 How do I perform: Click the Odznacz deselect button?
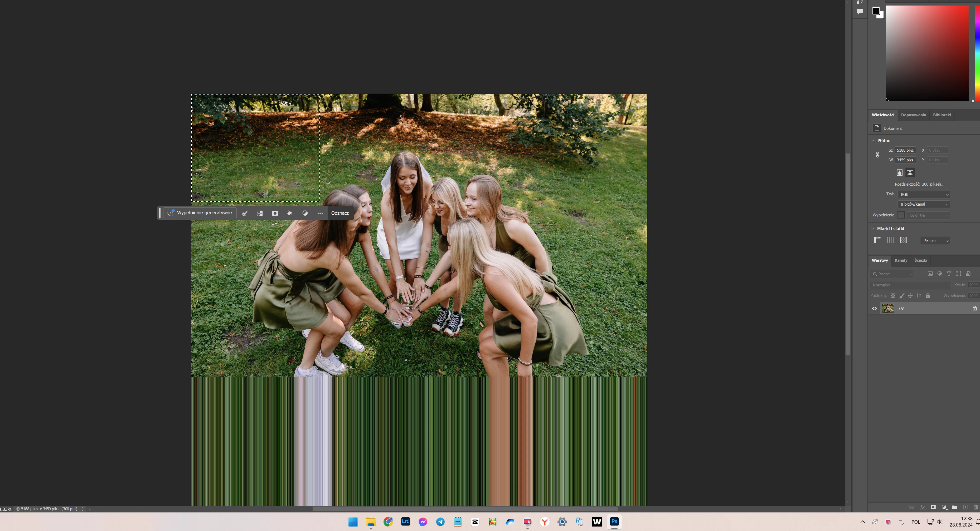(339, 213)
